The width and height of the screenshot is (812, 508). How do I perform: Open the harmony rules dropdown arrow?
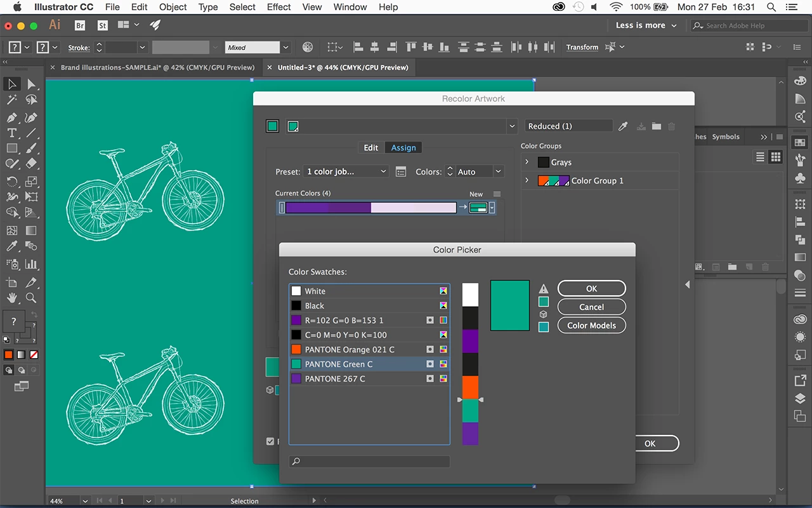pos(512,126)
